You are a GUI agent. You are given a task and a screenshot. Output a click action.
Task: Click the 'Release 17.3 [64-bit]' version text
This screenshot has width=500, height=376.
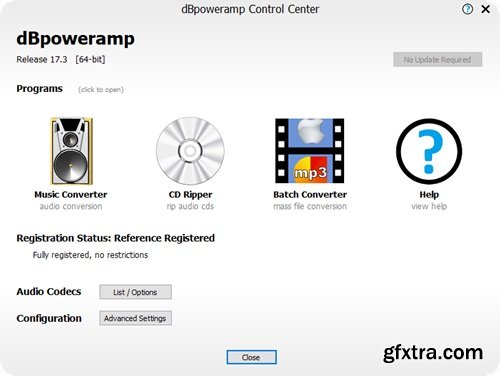pos(61,59)
